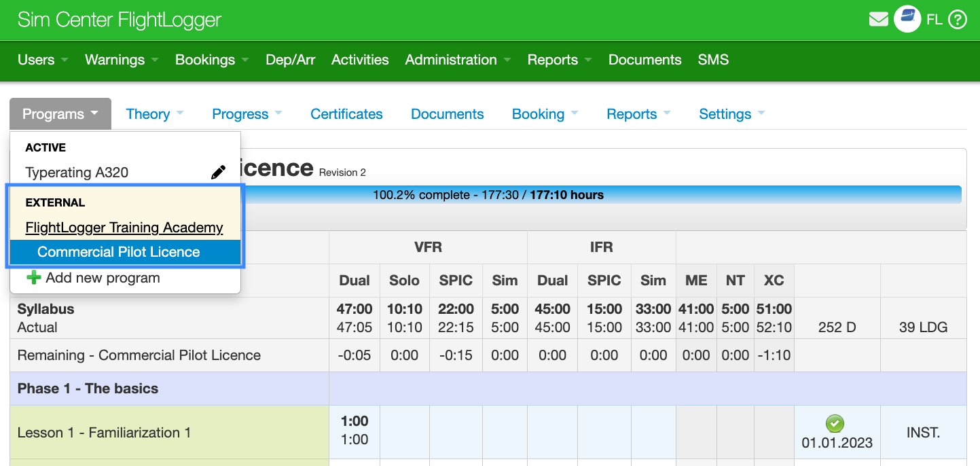Screen dimensions: 980x466
Task: Edit Typerating A320 using the pencil icon
Action: click(218, 172)
